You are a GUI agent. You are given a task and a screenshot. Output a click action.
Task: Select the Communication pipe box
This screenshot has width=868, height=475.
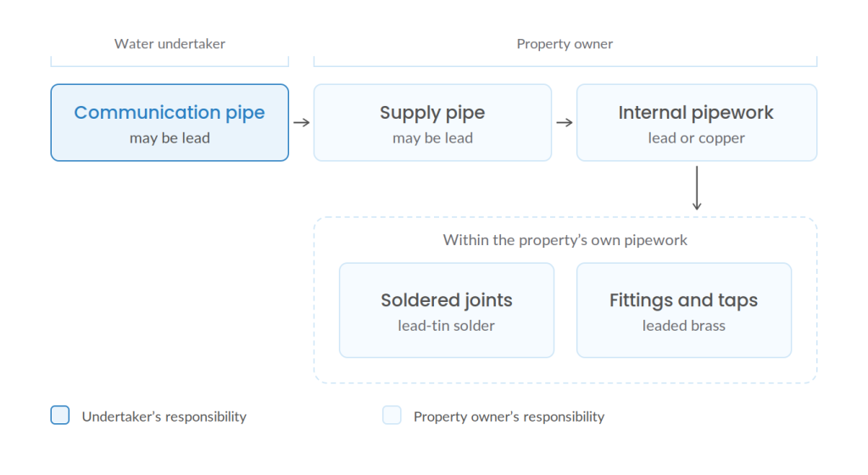(170, 122)
